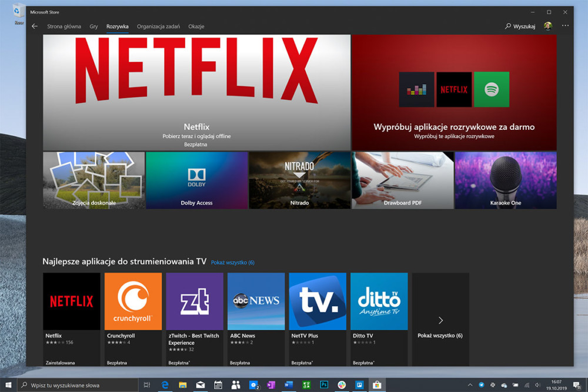
Task: Open Netflix app icon in TV streaming list
Action: (72, 301)
